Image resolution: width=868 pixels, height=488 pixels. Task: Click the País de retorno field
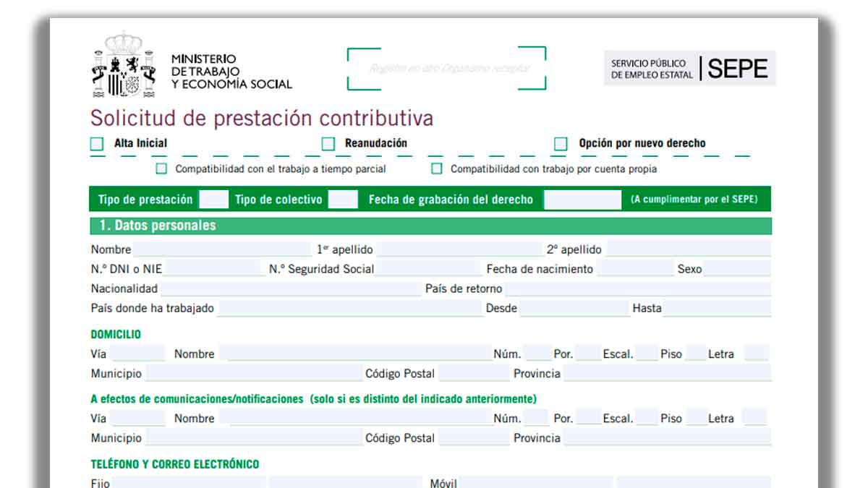tap(637, 289)
